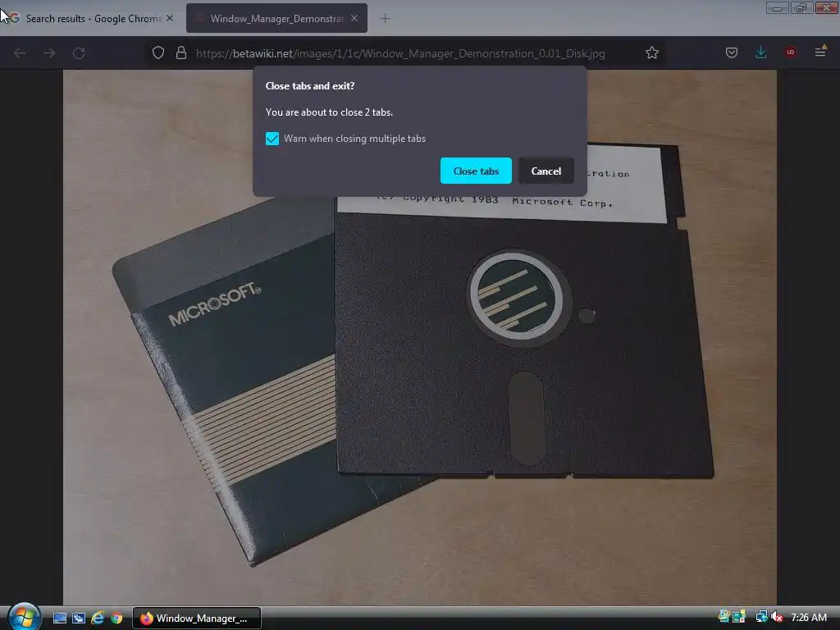This screenshot has height=630, width=840.
Task: Launch Google Chrome from the taskbar
Action: point(116,619)
